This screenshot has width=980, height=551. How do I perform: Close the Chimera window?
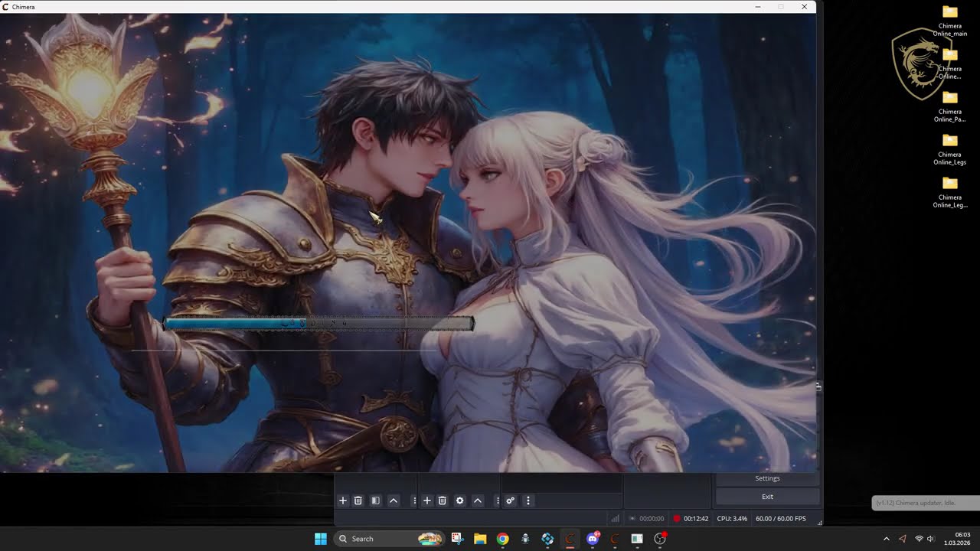click(804, 7)
